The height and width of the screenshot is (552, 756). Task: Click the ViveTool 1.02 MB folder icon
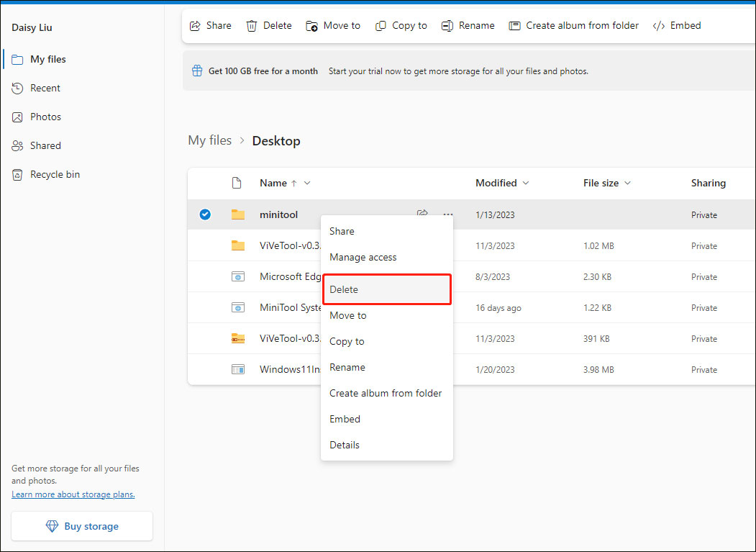(x=237, y=245)
